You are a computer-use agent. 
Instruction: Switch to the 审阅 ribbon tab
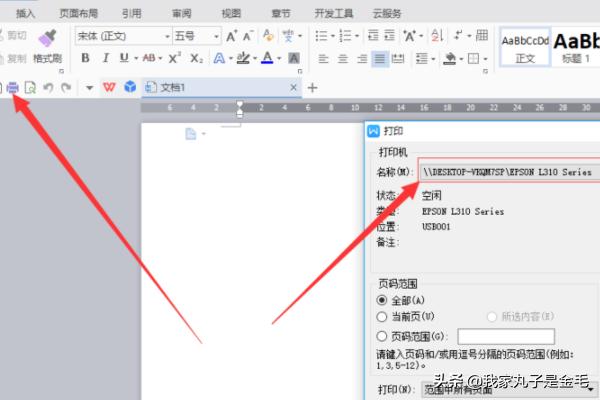tap(181, 13)
